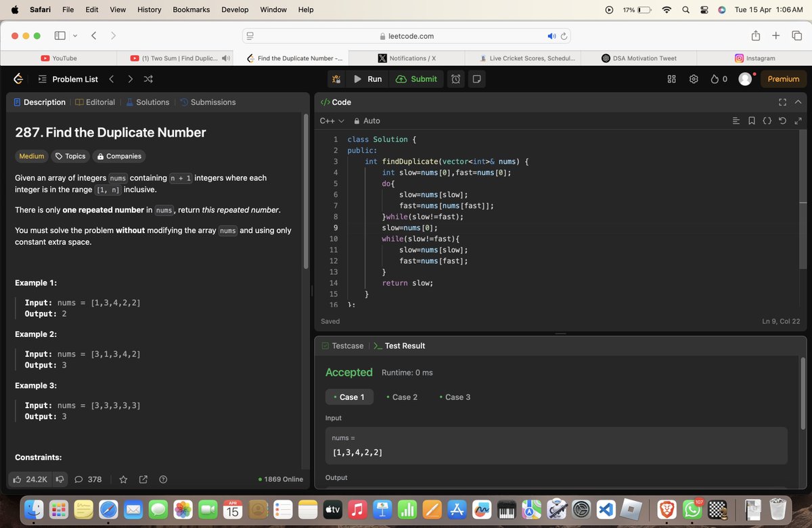Screen dimensions: 812x528
Task: Share the problem via share icon
Action: (x=143, y=479)
